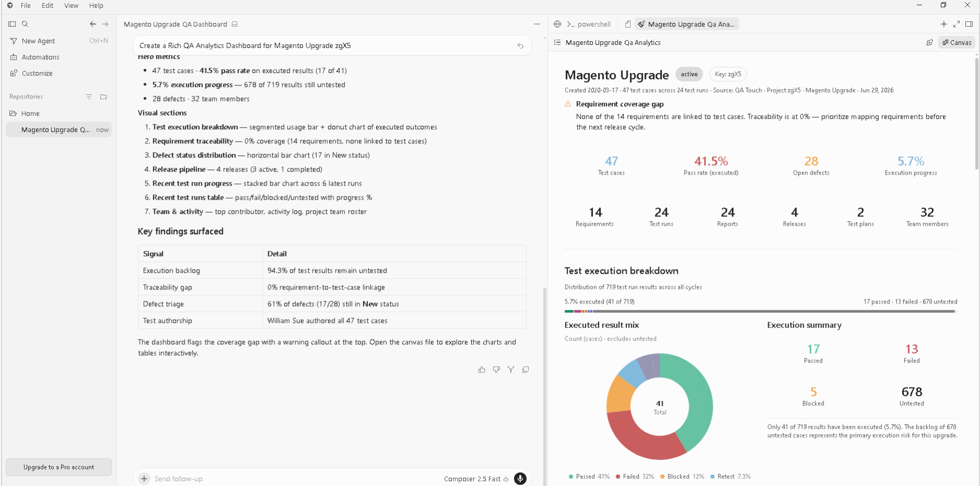This screenshot has height=486, width=980.
Task: Click the icon next to the chat title
Action: (x=235, y=24)
